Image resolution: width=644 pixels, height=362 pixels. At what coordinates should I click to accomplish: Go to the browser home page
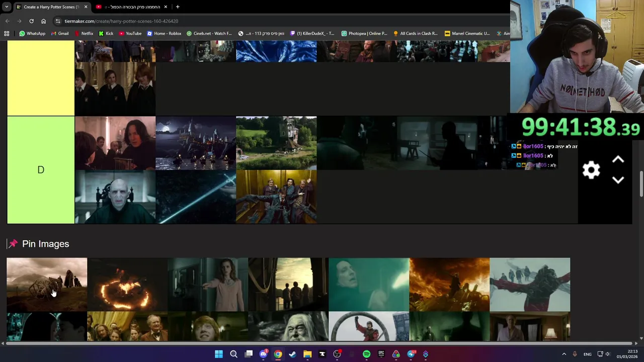(43, 21)
